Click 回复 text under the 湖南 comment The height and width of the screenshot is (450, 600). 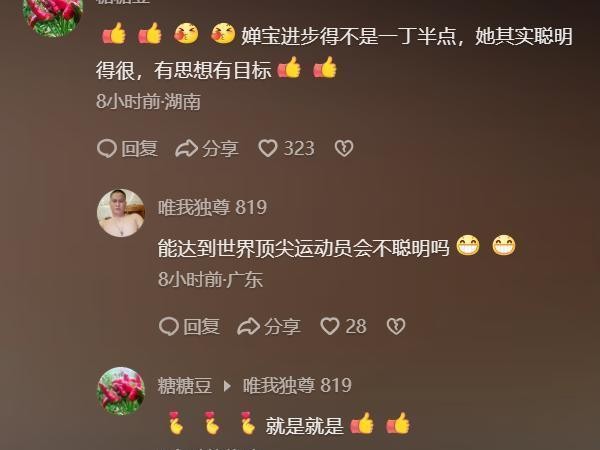pos(140,148)
